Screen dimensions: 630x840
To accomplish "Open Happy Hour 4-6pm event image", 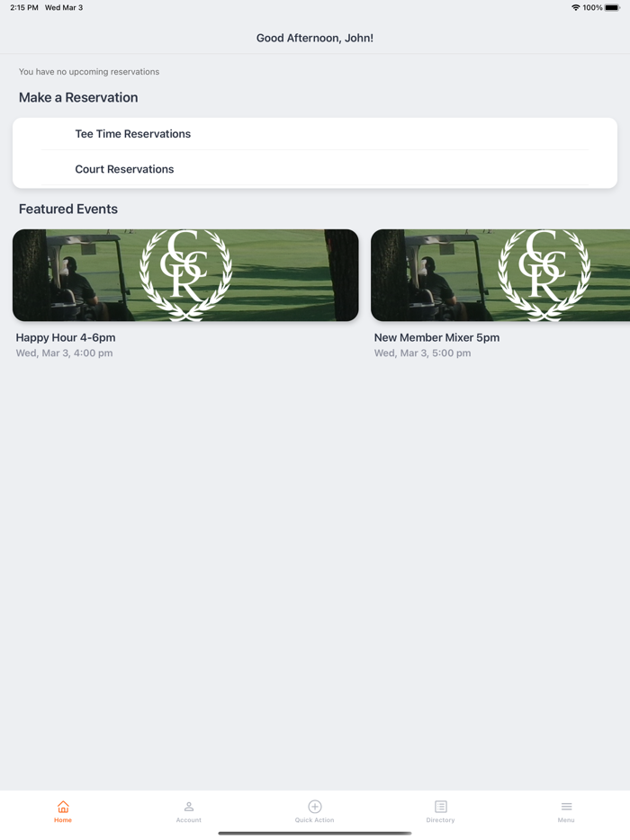I will click(x=185, y=275).
